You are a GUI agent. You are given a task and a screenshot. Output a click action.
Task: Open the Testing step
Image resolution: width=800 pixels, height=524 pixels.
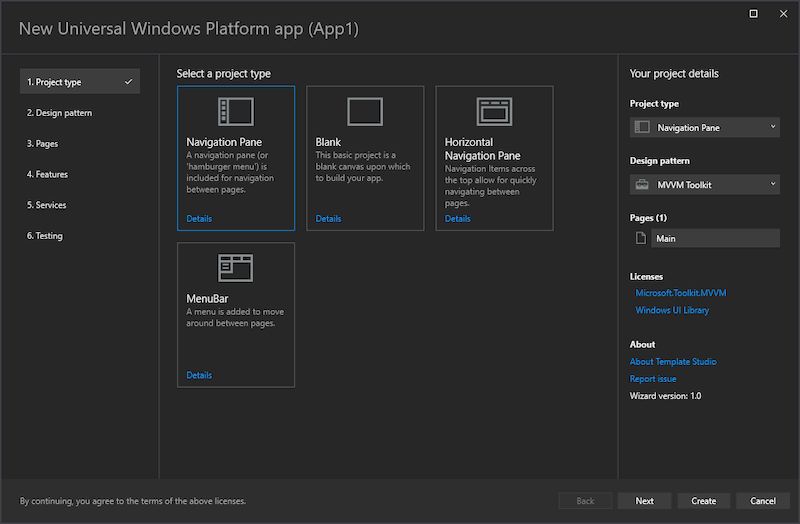coord(45,236)
